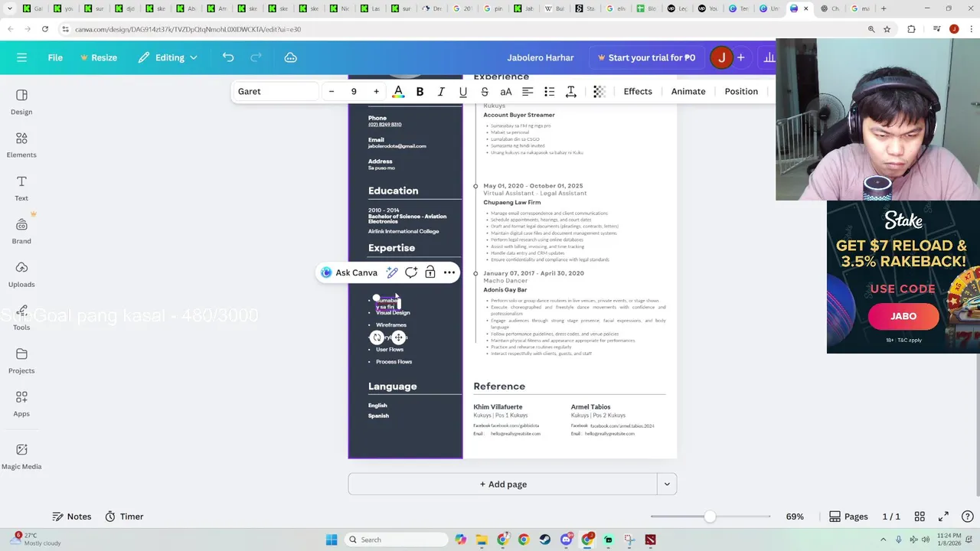This screenshot has width=980, height=551.
Task: Click the browser address bar URL
Action: (x=188, y=29)
